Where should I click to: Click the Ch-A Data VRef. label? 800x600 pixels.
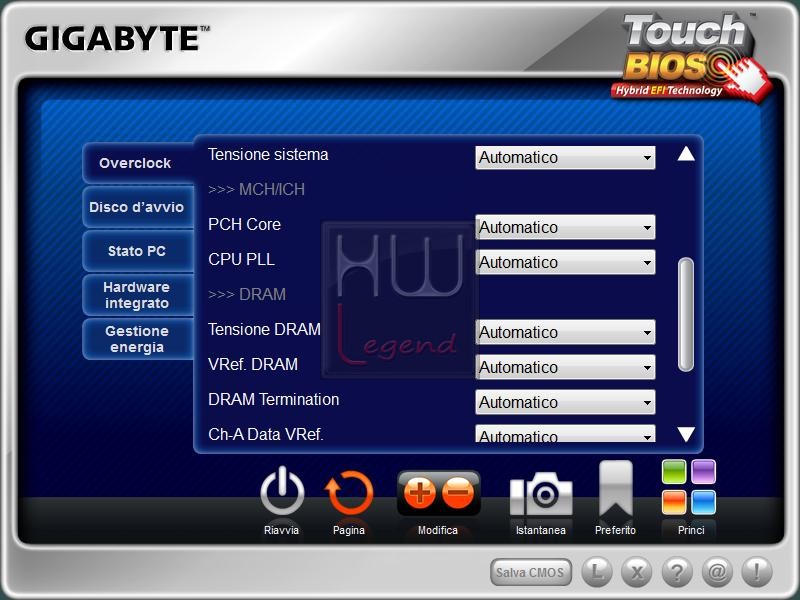click(x=266, y=434)
